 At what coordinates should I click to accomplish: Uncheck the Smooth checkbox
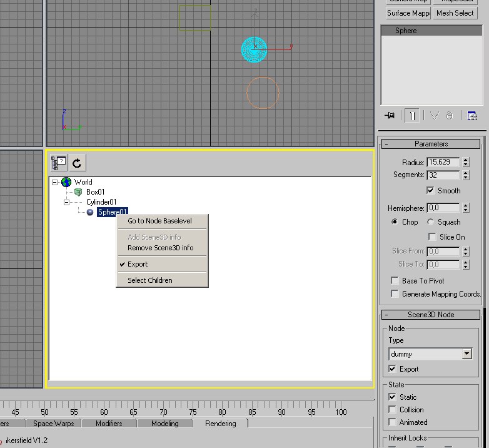point(430,191)
